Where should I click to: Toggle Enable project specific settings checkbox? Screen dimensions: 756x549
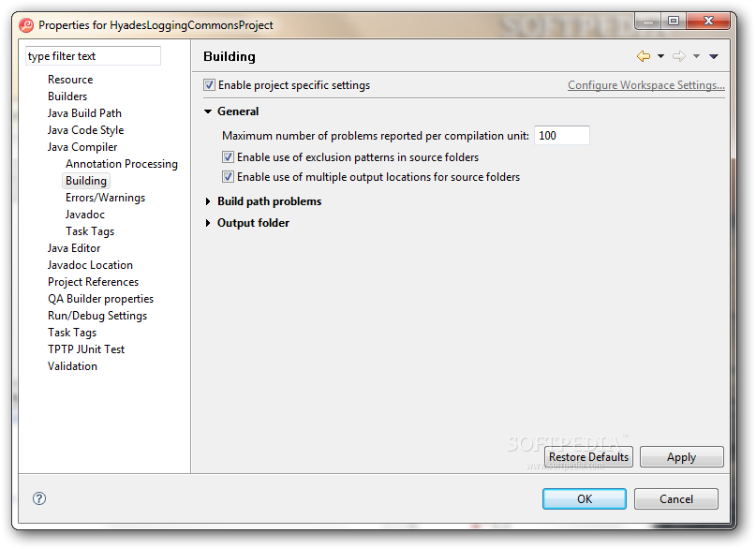point(209,85)
